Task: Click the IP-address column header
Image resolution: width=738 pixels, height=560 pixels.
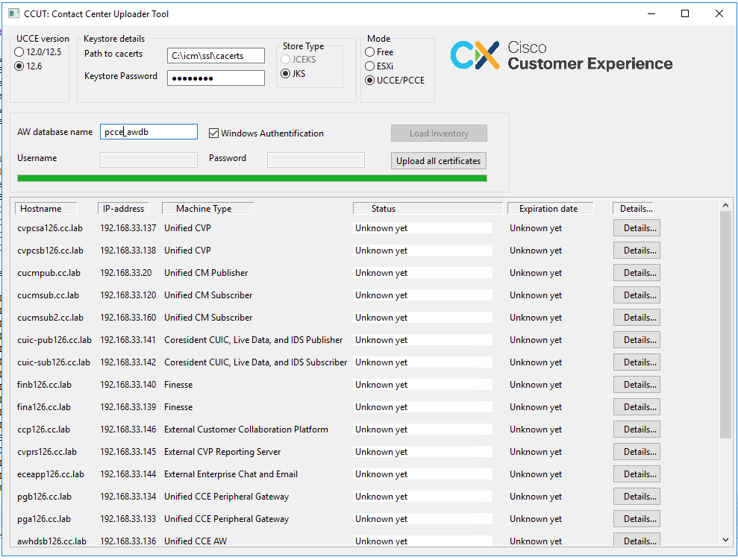Action: (x=123, y=209)
